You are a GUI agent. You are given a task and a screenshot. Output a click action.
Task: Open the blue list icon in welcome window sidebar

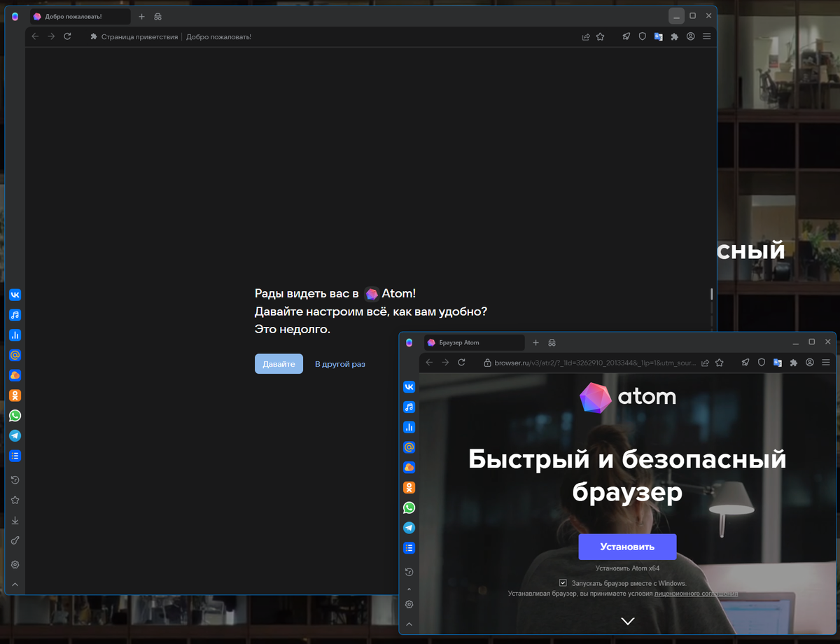(15, 456)
